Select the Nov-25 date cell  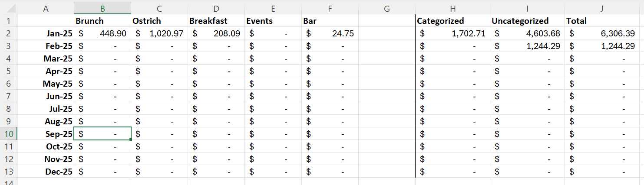click(x=46, y=159)
